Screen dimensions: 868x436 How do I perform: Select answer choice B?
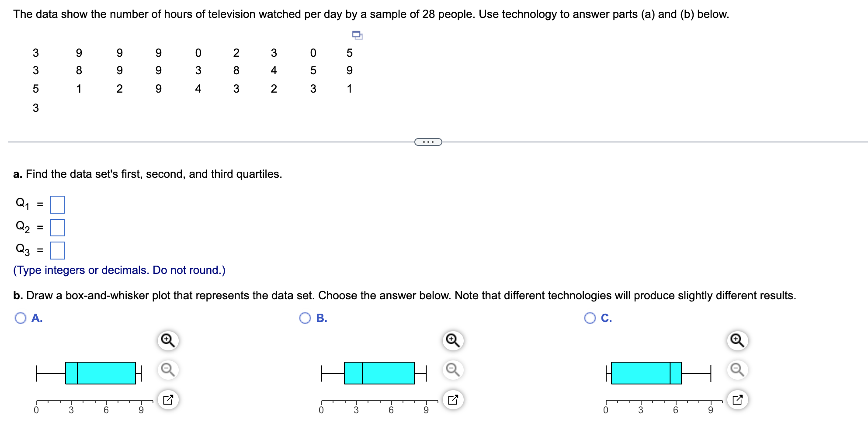[305, 318]
